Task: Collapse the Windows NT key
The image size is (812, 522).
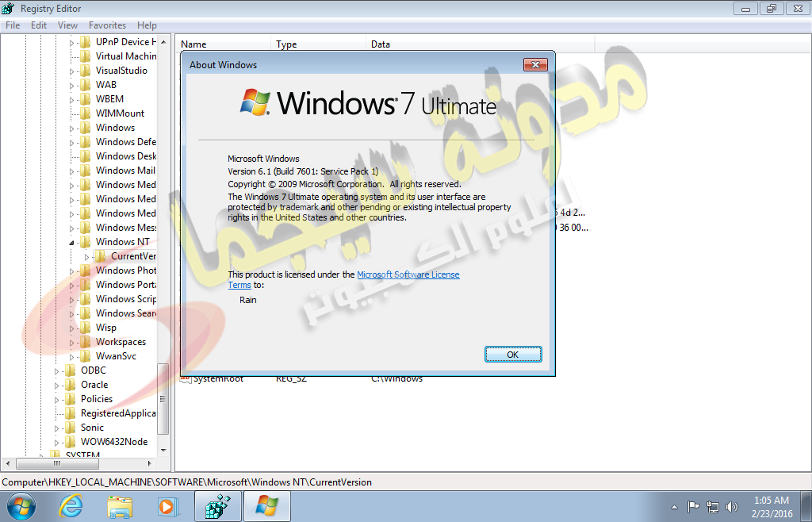Action: (71, 243)
